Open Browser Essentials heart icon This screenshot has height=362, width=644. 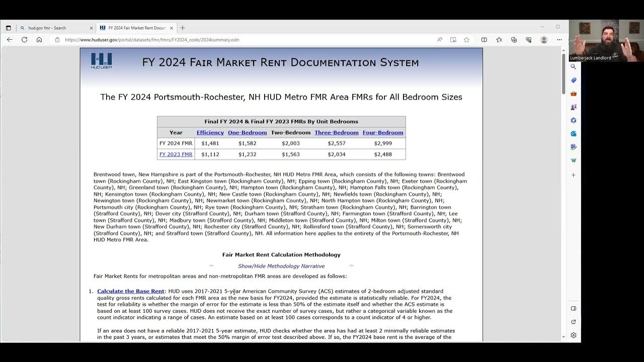click(529, 40)
